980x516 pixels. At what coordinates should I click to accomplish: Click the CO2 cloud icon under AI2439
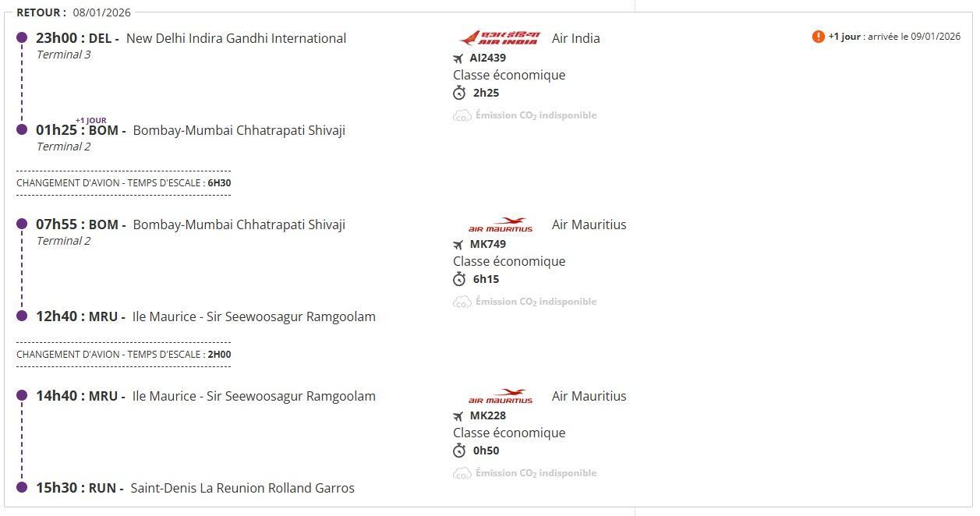(x=462, y=115)
